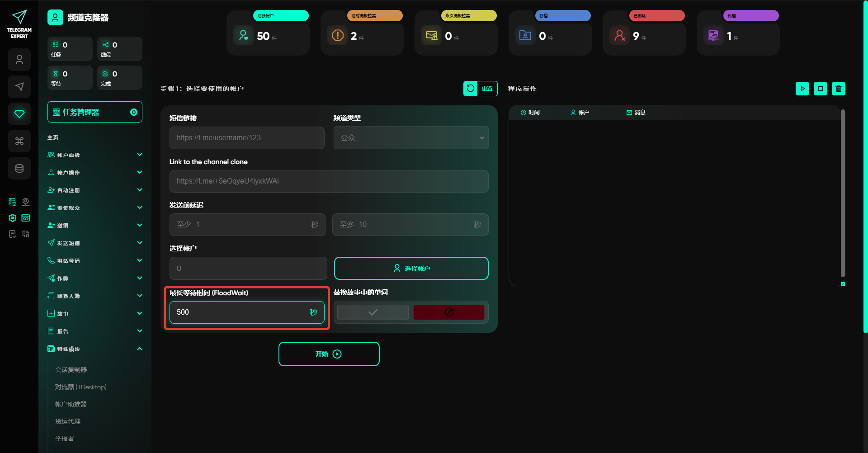Expand the 帐户面板 menu section
Screen dimensions: 868x453
94,155
